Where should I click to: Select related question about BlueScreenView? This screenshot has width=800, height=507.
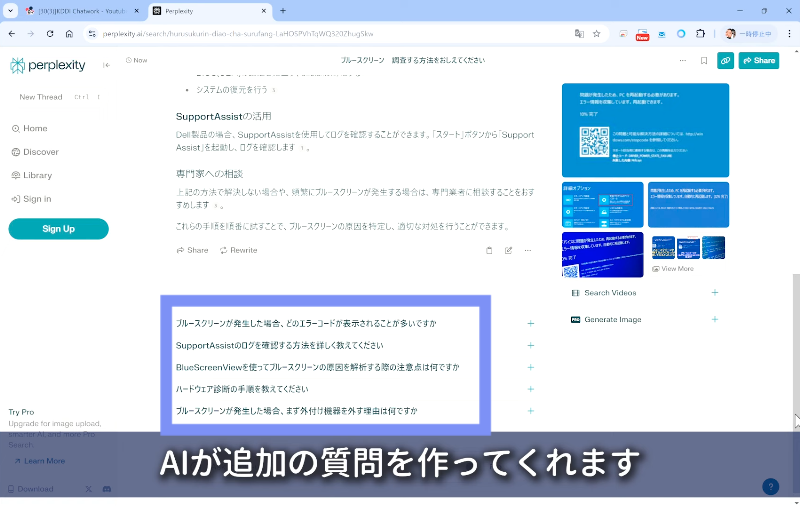coord(317,368)
